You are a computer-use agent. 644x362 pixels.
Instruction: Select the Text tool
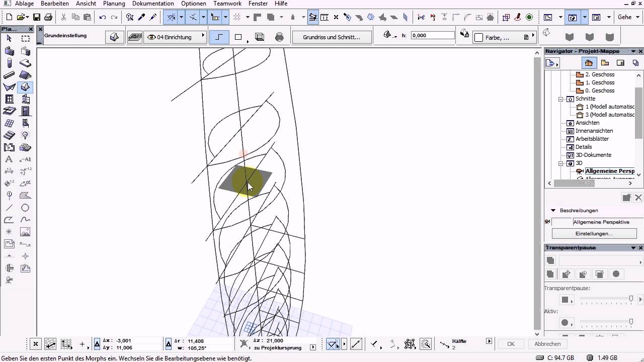coord(9,159)
